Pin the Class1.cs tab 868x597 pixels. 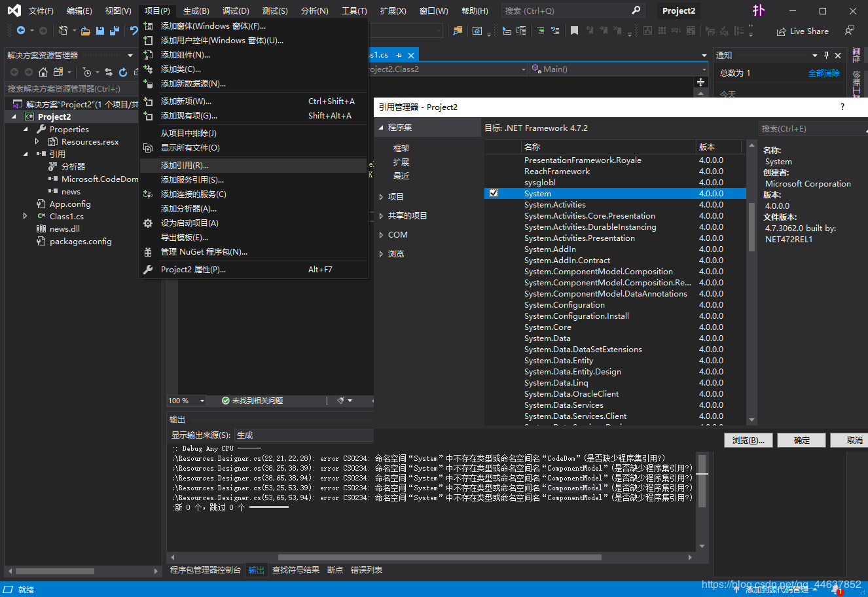(x=399, y=56)
